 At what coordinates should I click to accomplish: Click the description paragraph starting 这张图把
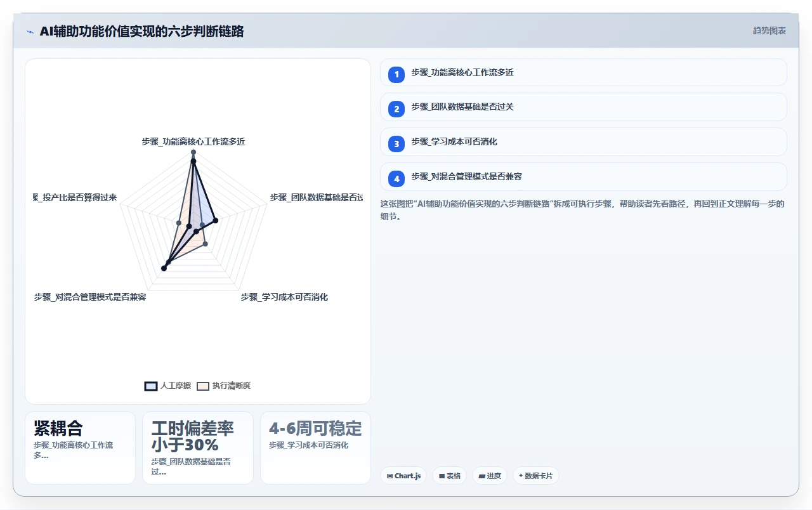[x=583, y=210]
